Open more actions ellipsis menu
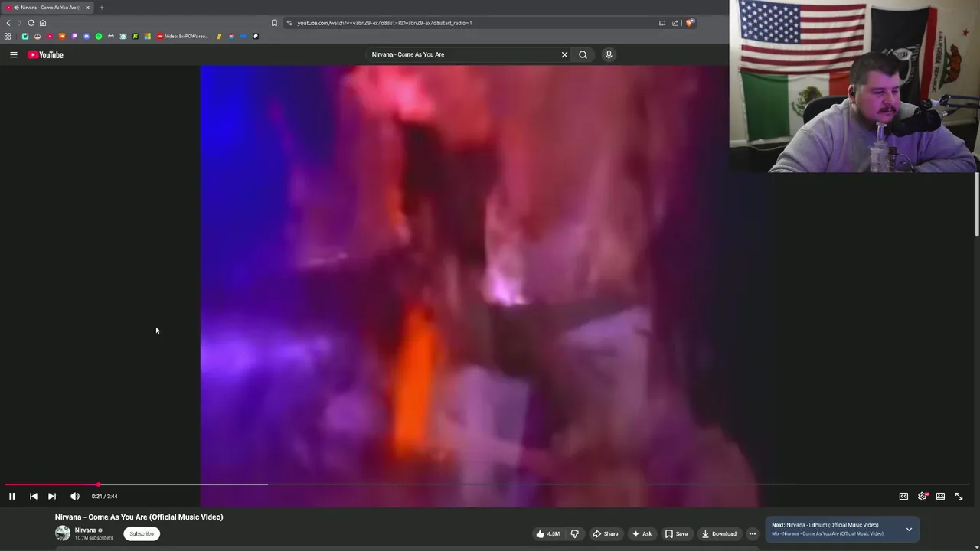980x551 pixels. point(753,533)
